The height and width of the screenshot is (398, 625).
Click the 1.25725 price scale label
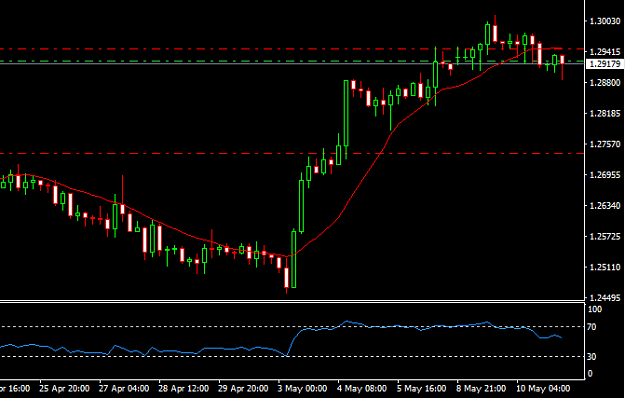pos(605,236)
